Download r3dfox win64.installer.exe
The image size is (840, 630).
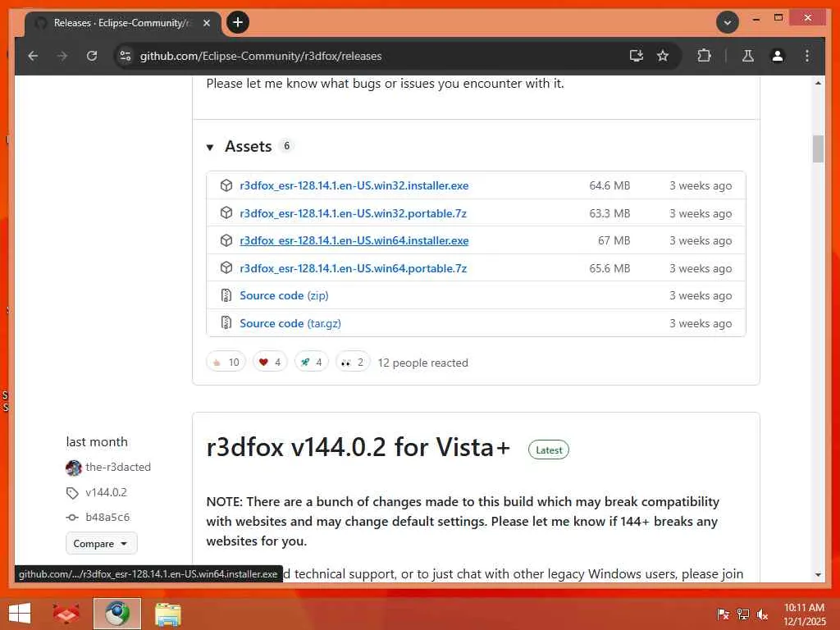click(354, 240)
